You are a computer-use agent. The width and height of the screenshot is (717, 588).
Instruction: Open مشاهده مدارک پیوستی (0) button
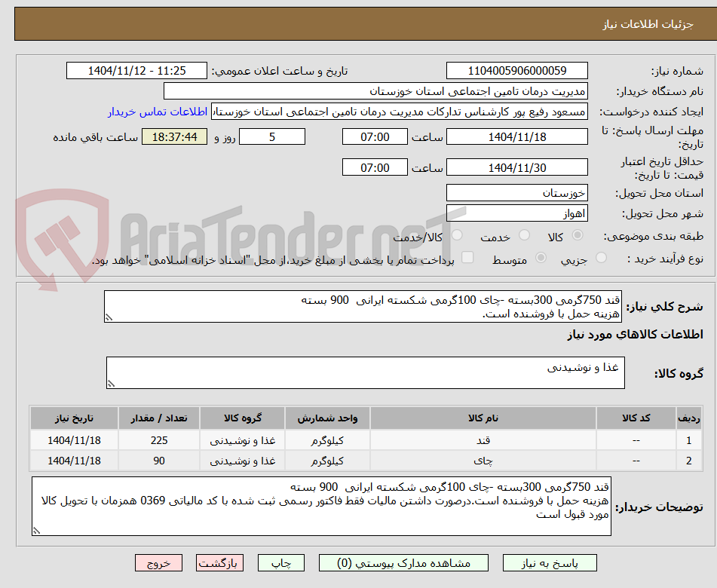403,563
